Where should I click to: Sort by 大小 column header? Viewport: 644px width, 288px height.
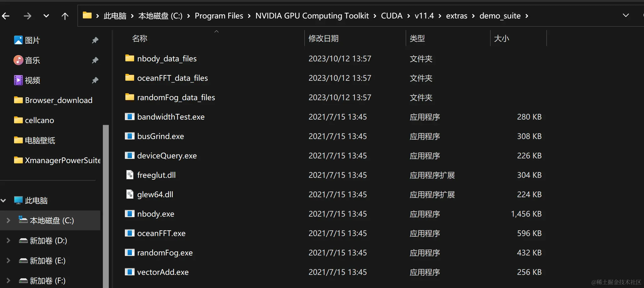(501, 39)
